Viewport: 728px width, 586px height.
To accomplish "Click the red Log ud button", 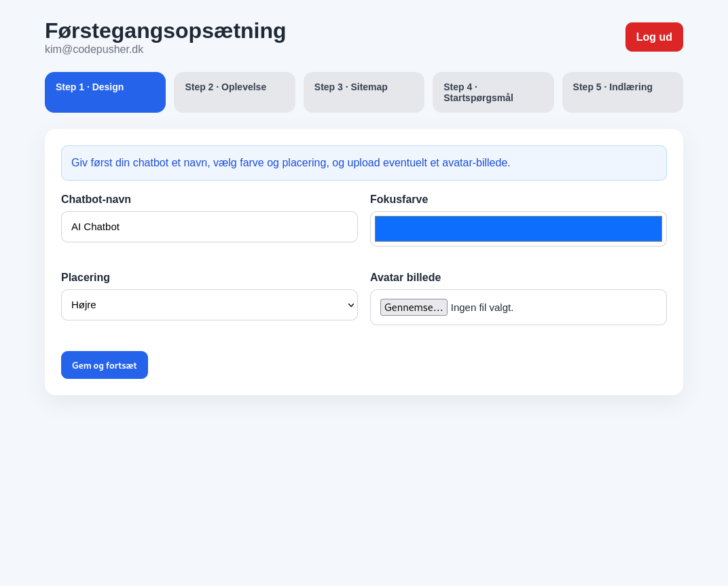I will 653,37.
